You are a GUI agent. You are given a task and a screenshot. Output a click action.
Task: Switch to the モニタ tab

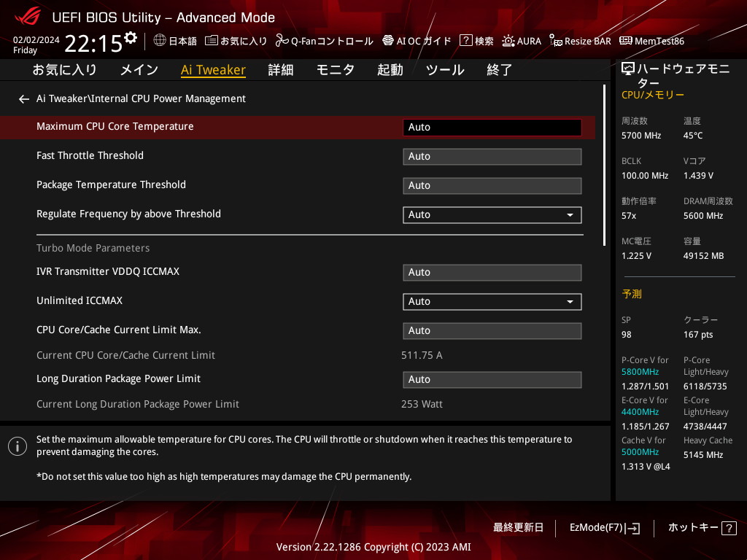(336, 70)
